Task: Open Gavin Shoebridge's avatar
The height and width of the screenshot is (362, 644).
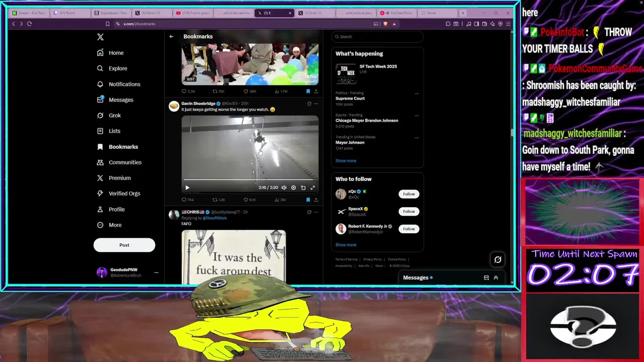Action: pos(174,106)
